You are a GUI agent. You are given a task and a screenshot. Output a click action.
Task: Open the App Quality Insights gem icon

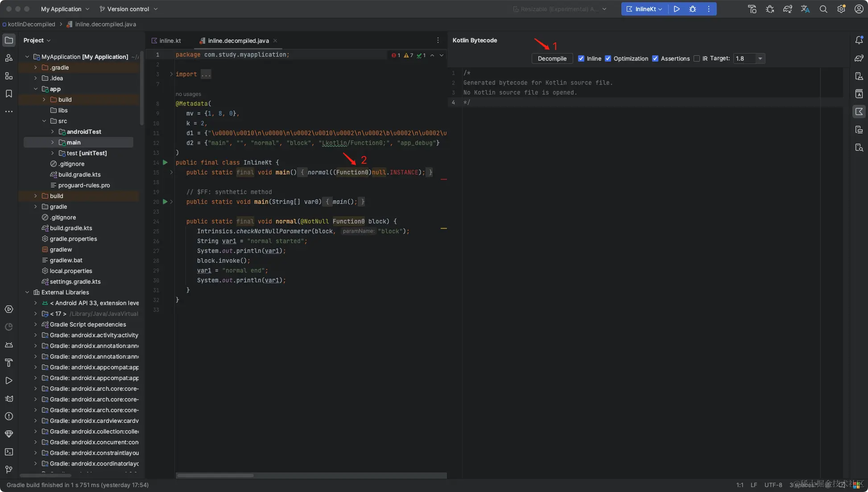tap(9, 434)
